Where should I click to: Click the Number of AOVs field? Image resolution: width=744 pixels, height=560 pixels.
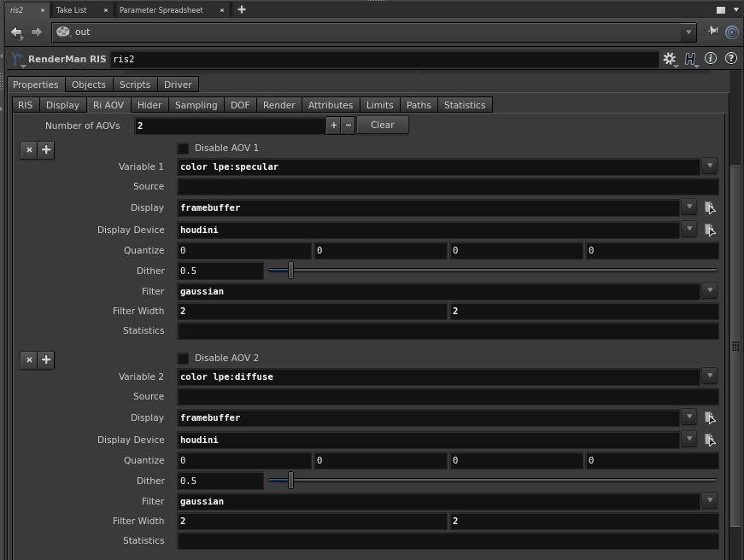(x=230, y=125)
